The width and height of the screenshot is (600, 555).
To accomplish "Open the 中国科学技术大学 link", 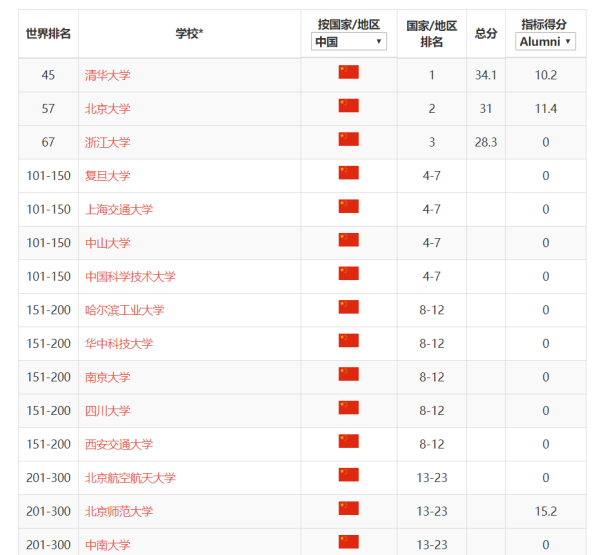I will pos(130,276).
